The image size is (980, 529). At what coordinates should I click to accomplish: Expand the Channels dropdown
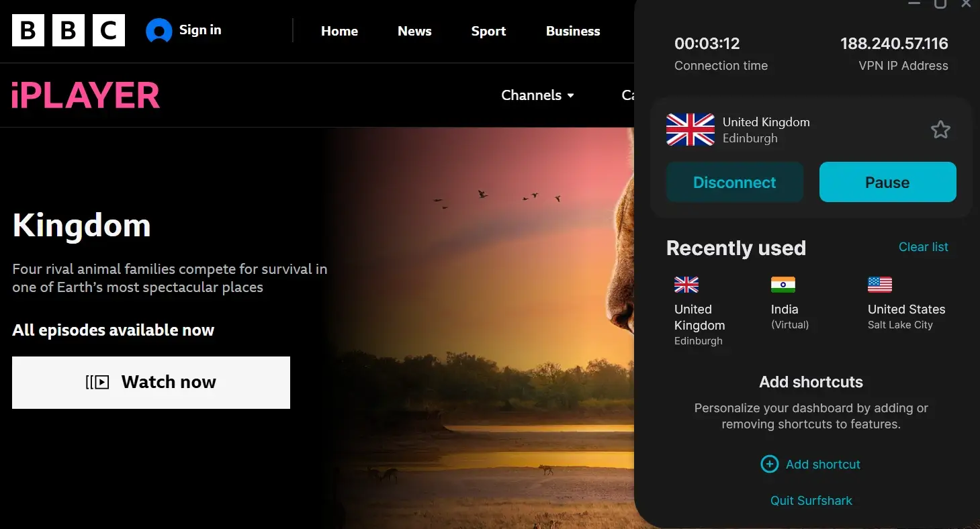click(537, 95)
